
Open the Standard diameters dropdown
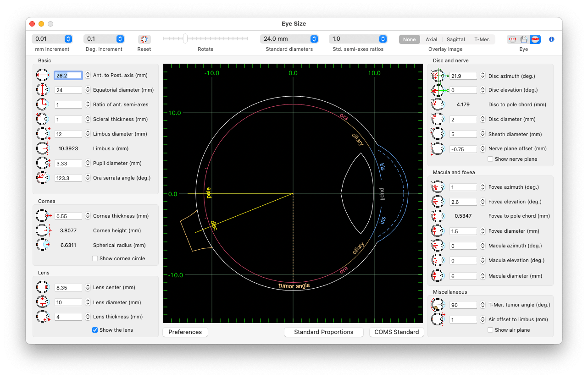tap(289, 39)
